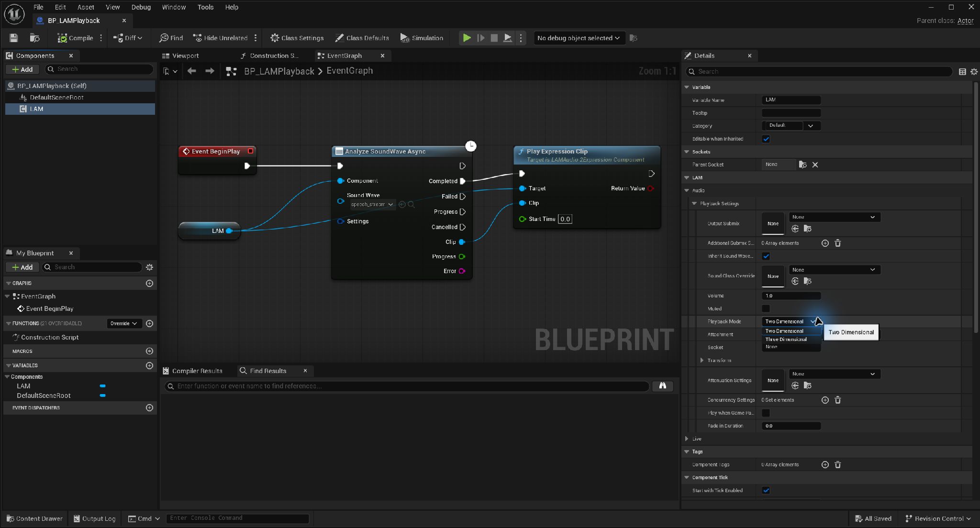Open the Content Drawer
The width and height of the screenshot is (980, 528).
pos(34,518)
